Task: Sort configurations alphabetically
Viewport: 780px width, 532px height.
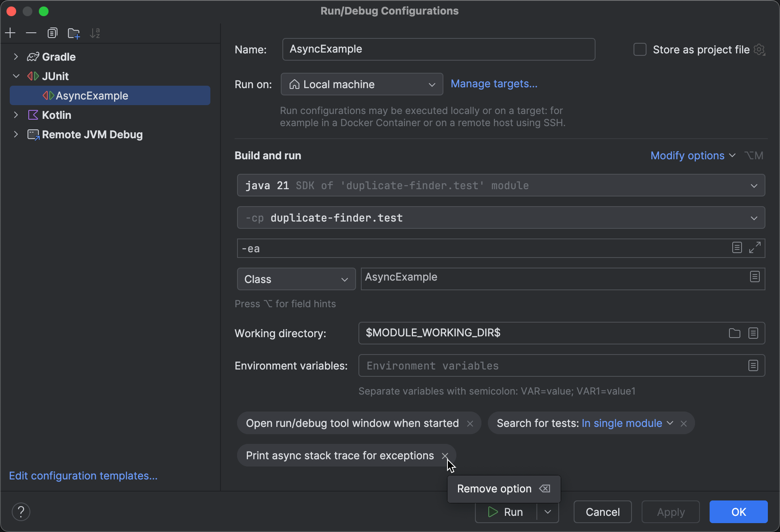Action: point(95,33)
